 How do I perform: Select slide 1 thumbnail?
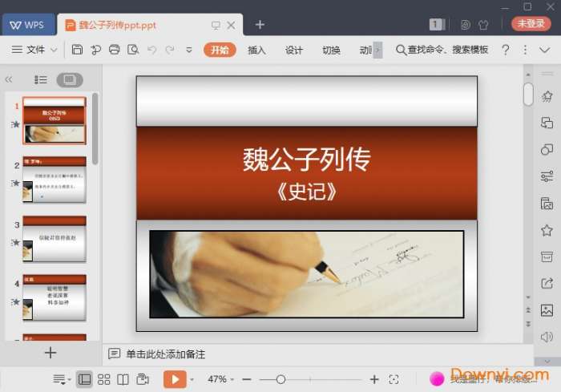54,120
